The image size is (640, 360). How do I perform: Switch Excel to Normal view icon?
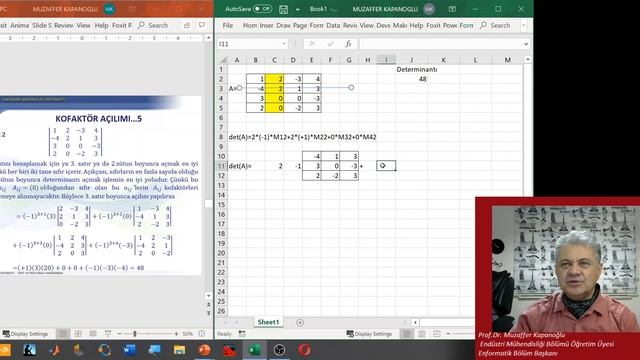pos(407,334)
